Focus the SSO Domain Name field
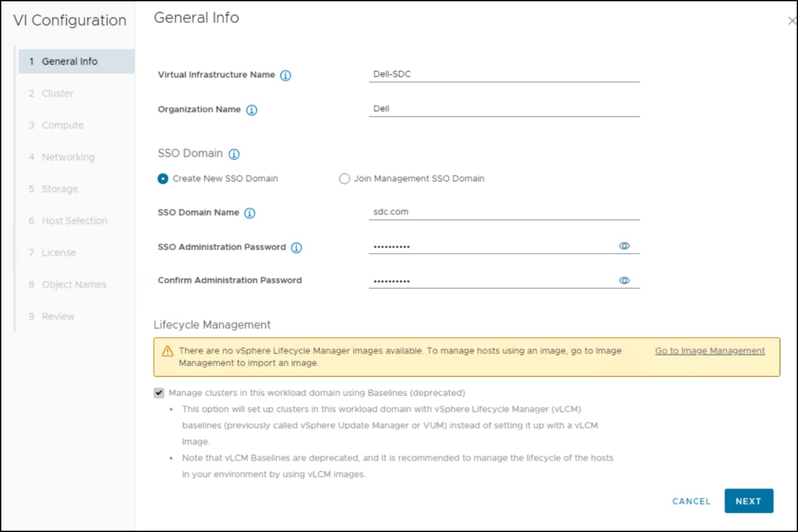The image size is (798, 532). [504, 212]
